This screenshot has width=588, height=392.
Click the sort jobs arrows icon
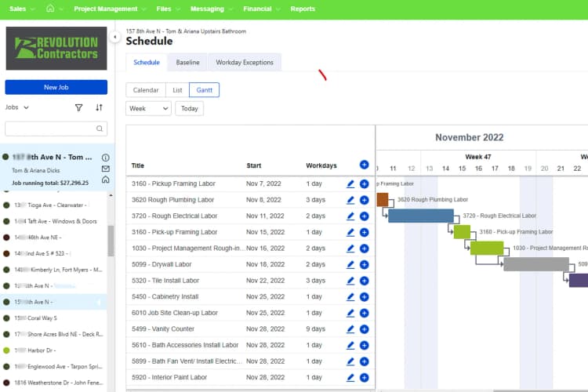click(99, 107)
